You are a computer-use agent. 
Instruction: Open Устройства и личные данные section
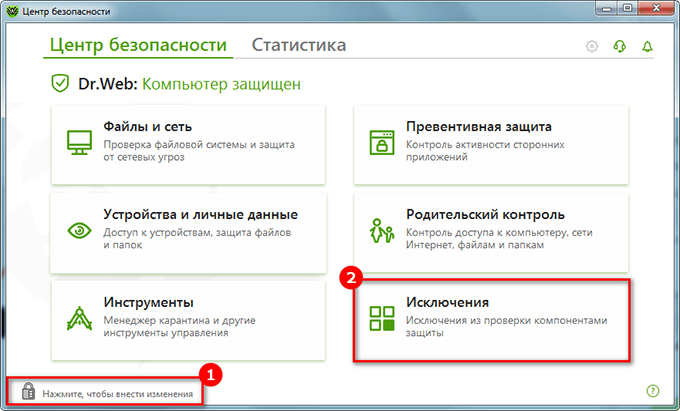tap(188, 233)
